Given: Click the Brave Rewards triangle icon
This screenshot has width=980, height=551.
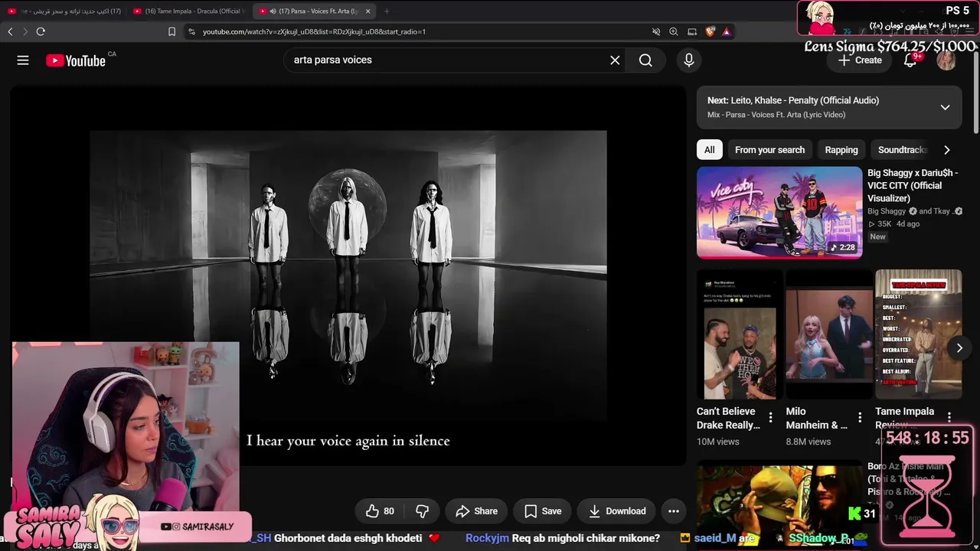Looking at the screenshot, I should click(x=727, y=31).
